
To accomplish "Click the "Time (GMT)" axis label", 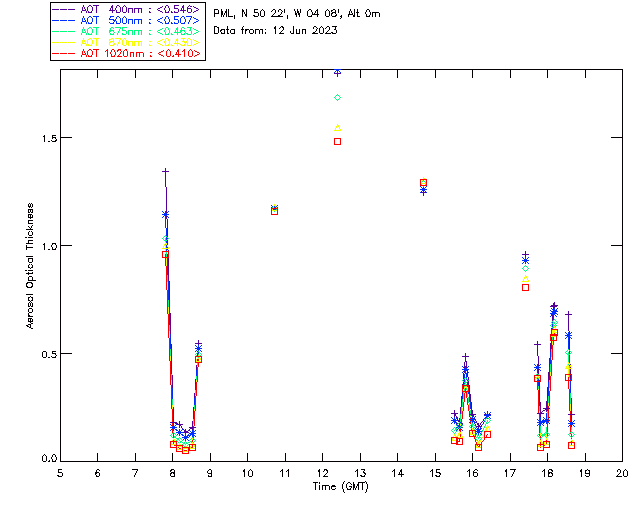I will (x=342, y=486).
